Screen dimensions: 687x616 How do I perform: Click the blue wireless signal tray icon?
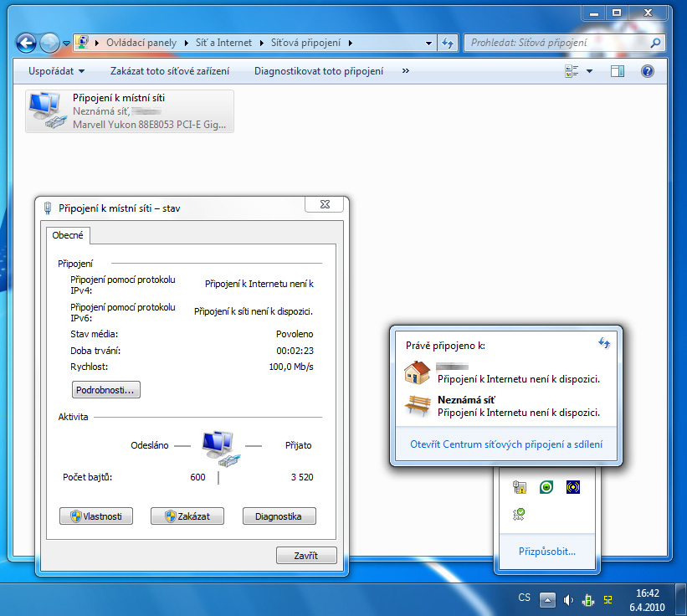572,487
